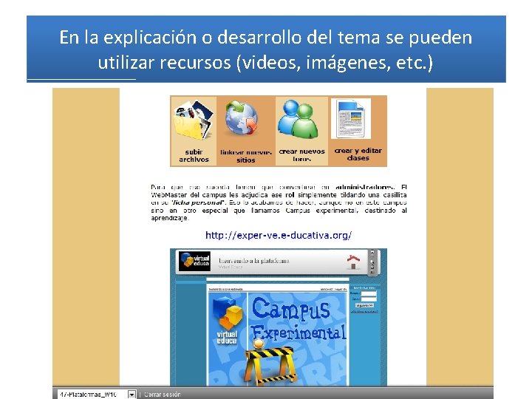Viewport: 532px width, 399px height.
Task: Click the 'crear nuevos foros' label text
Action: click(301, 155)
